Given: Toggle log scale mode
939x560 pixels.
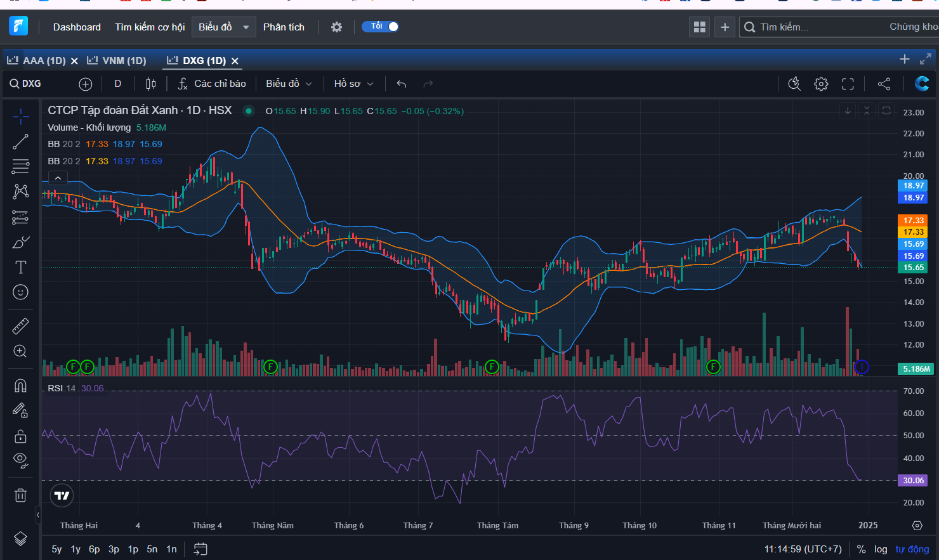Looking at the screenshot, I should (x=881, y=549).
